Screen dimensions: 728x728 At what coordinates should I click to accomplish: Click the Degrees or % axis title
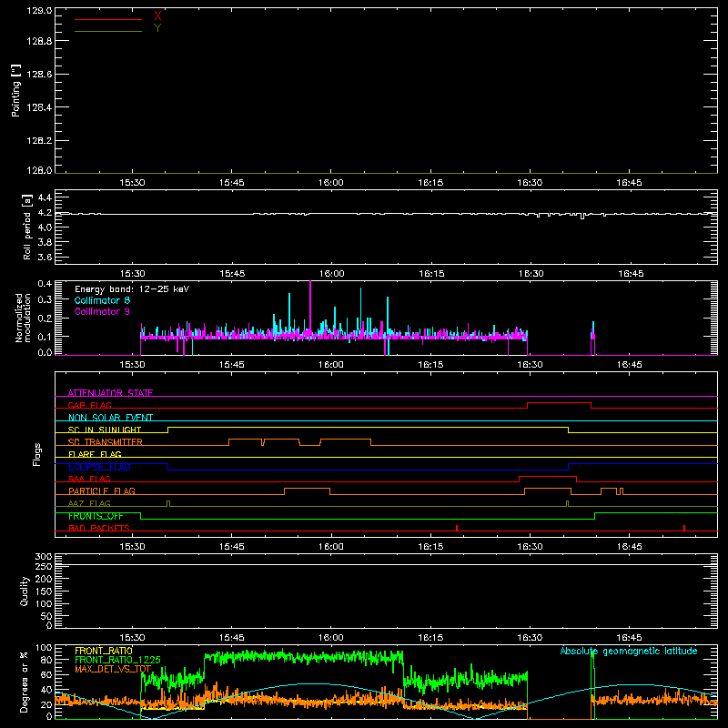[x=25, y=682]
